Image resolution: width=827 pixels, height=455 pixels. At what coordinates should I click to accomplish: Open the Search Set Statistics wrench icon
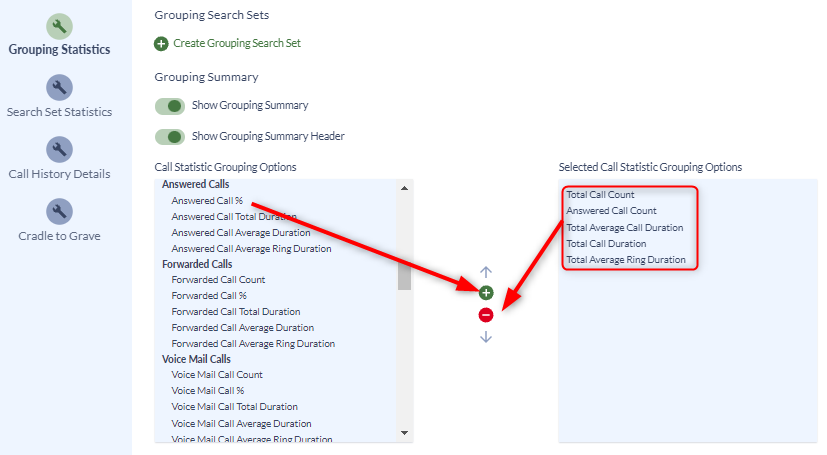59,88
